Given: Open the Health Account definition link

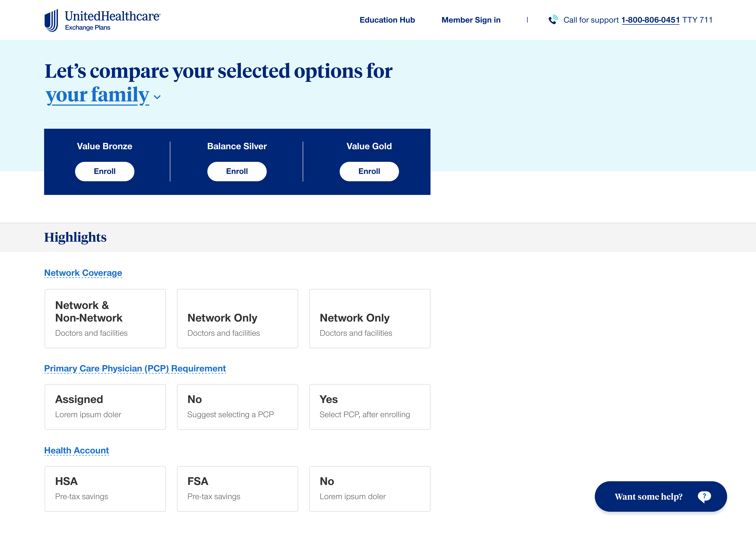Looking at the screenshot, I should [x=76, y=450].
